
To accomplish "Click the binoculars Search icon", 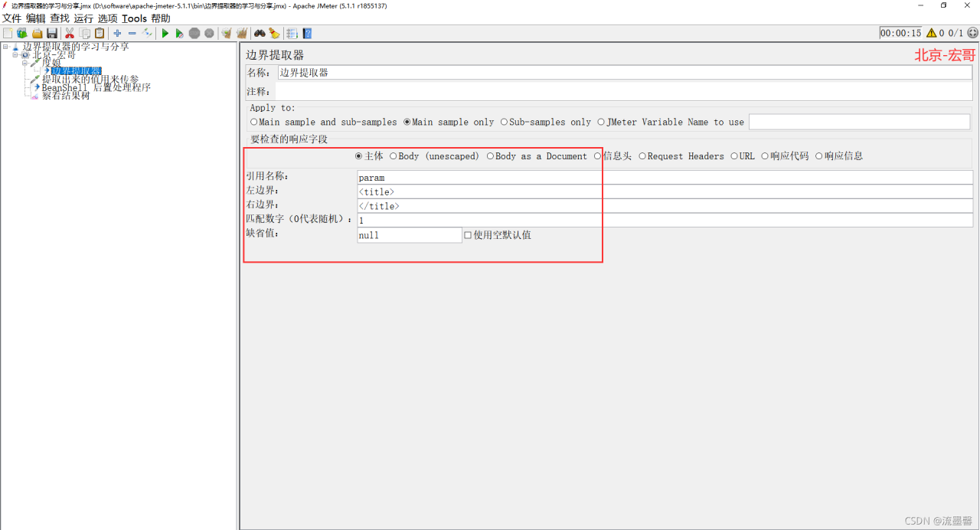I will [260, 33].
